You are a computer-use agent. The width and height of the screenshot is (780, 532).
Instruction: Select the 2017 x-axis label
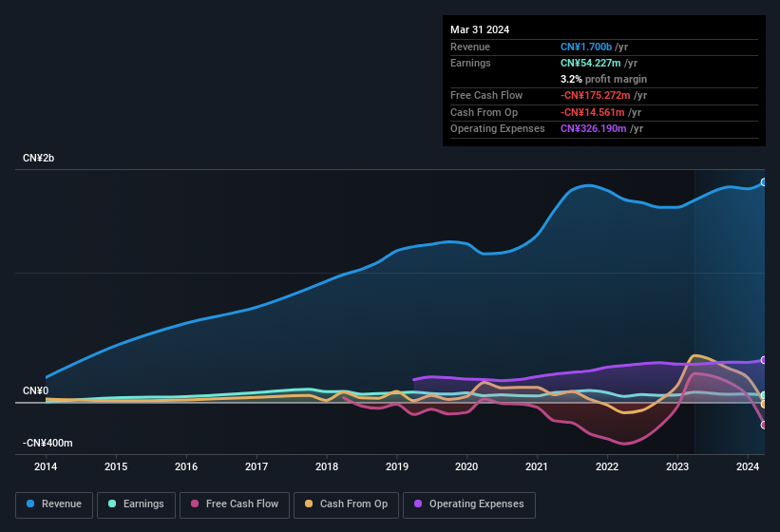pos(257,466)
